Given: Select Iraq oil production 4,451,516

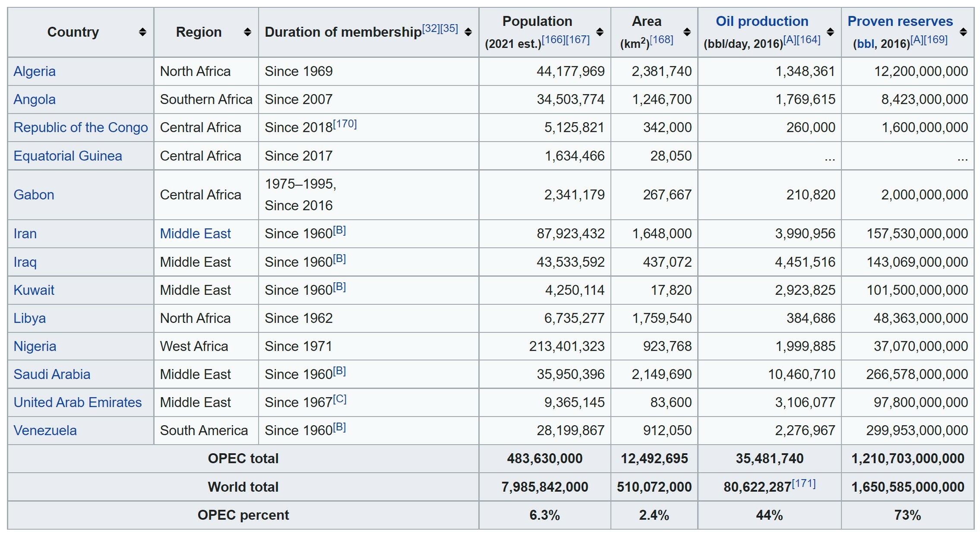Looking at the screenshot, I should [805, 262].
